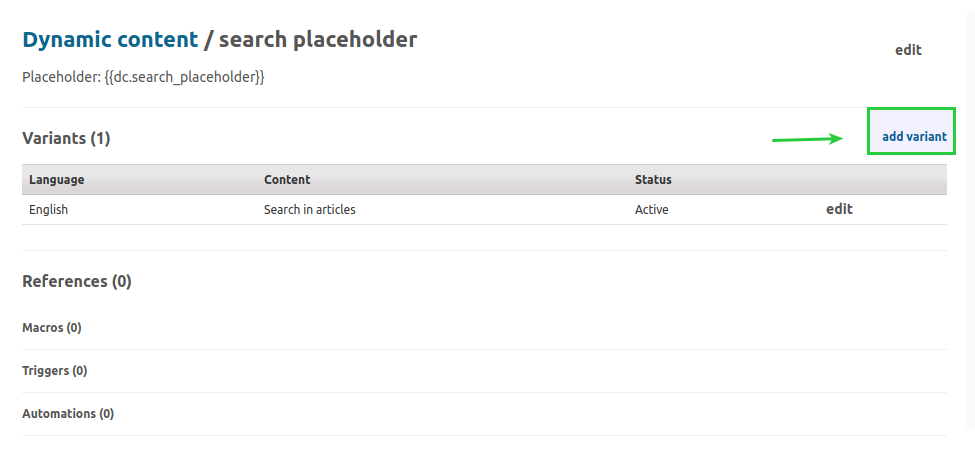This screenshot has height=456, width=975.
Task: Click the {{dc.search_placeholder}} placeholder code
Action: (x=184, y=76)
